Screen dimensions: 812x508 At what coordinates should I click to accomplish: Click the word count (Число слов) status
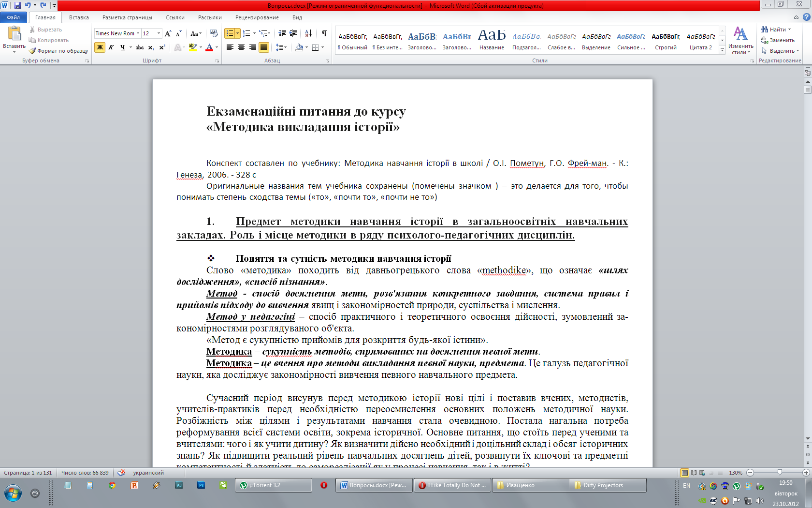point(85,473)
